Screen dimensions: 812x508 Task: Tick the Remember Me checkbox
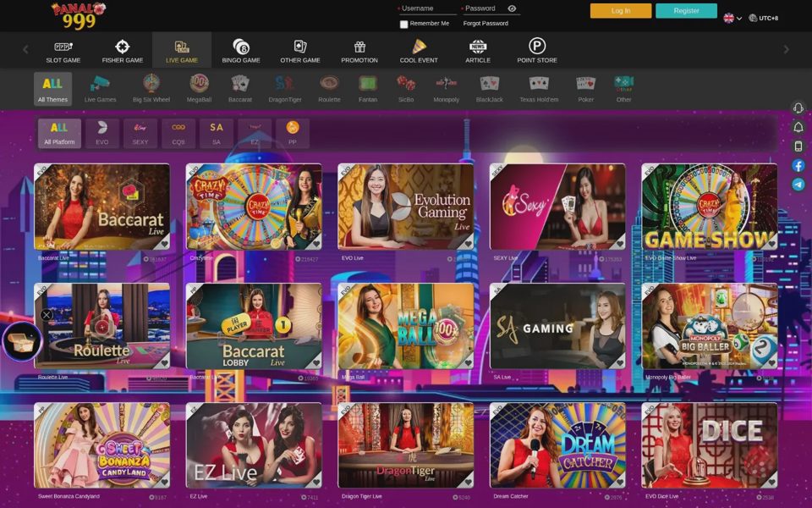click(x=404, y=24)
